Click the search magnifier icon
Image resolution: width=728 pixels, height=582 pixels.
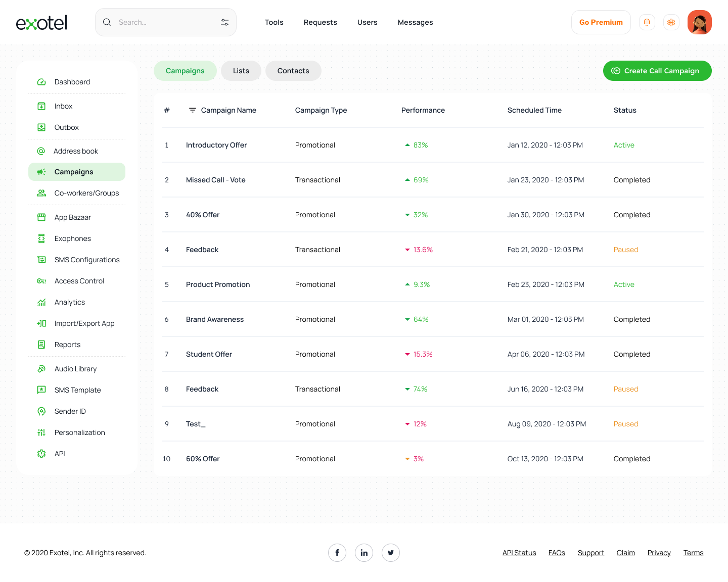click(x=107, y=22)
